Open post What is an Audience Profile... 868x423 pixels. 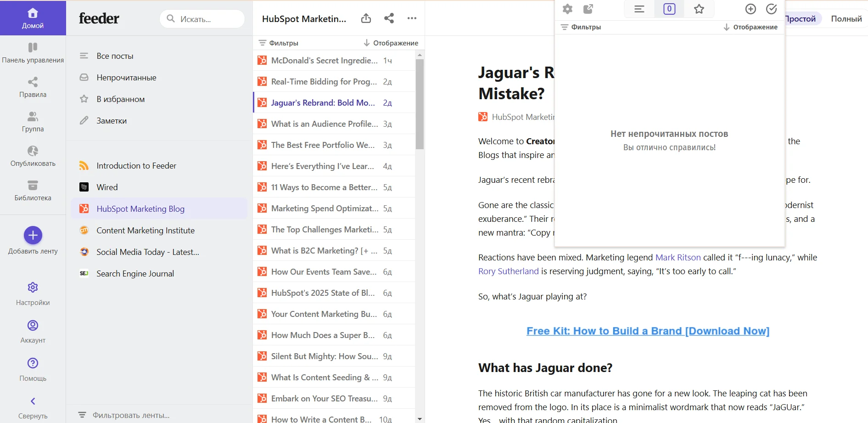coord(334,124)
